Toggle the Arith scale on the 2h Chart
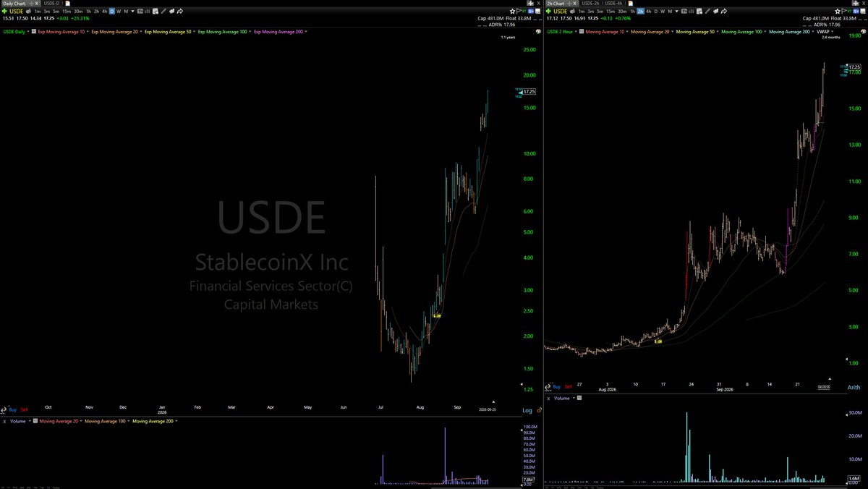 pos(854,387)
